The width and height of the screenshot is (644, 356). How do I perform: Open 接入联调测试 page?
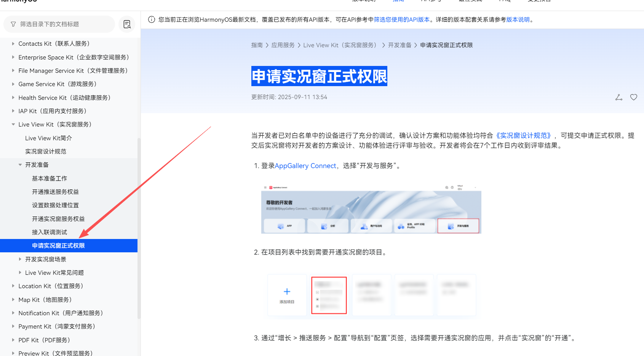pos(50,232)
